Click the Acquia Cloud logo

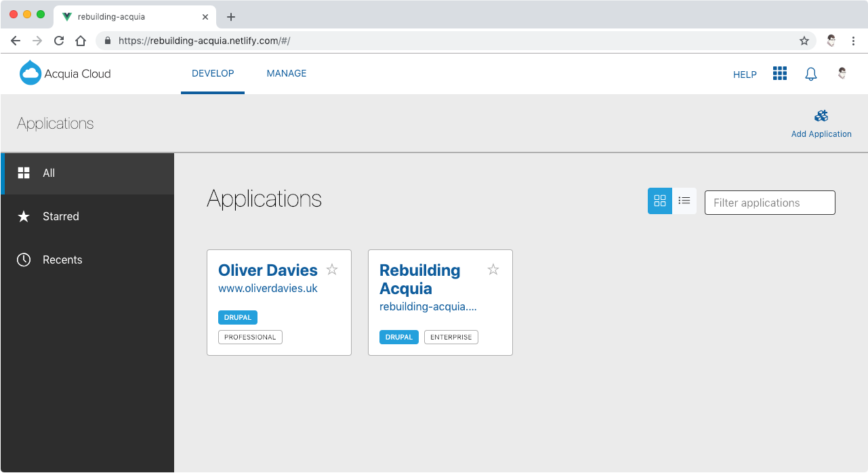point(65,73)
